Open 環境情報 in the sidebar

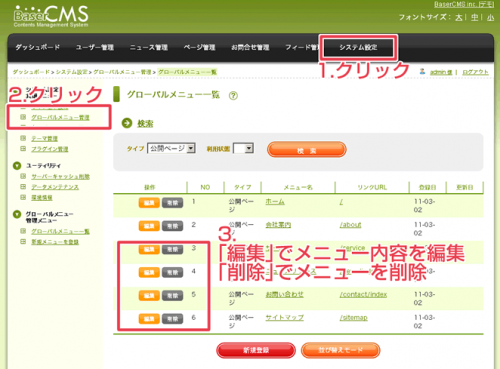42,198
